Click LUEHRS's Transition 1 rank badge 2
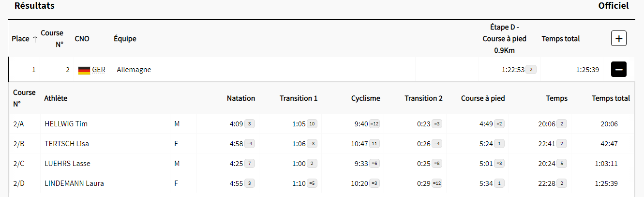 click(x=312, y=164)
